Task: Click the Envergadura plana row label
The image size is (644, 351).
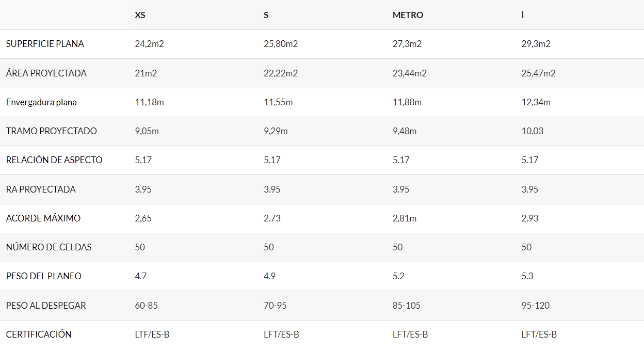Action: coord(41,102)
